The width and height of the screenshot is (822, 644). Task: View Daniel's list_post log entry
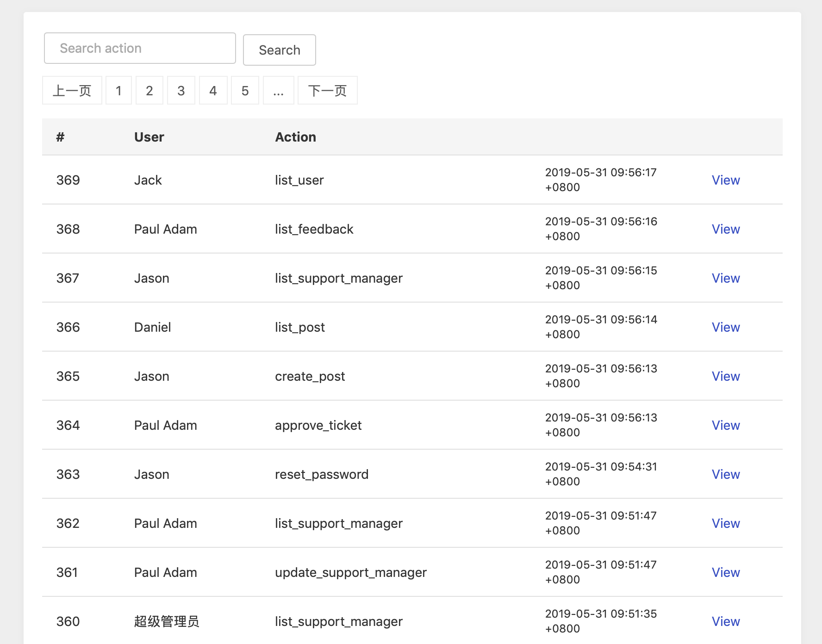tap(726, 327)
